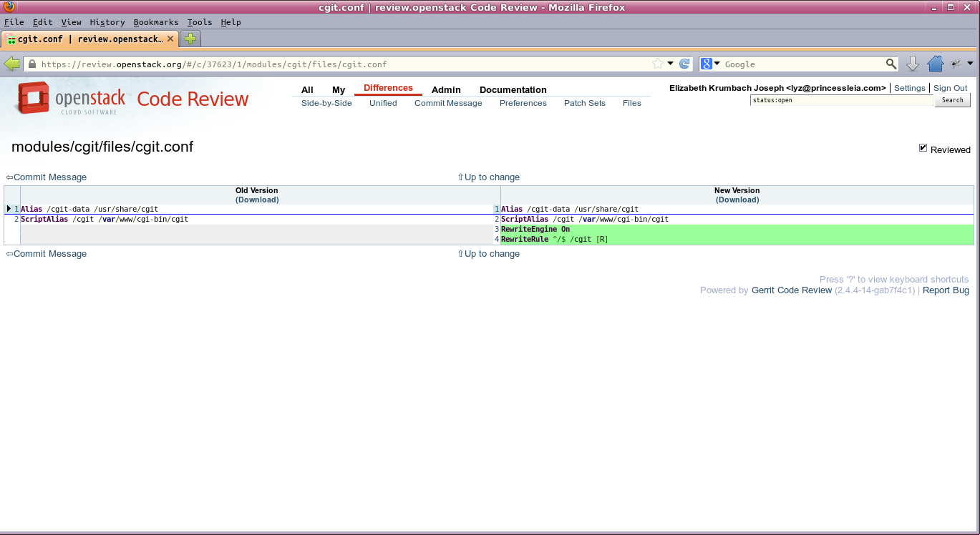Open the URL bar history dropdown arrow
This screenshot has height=535, width=980.
coord(671,64)
